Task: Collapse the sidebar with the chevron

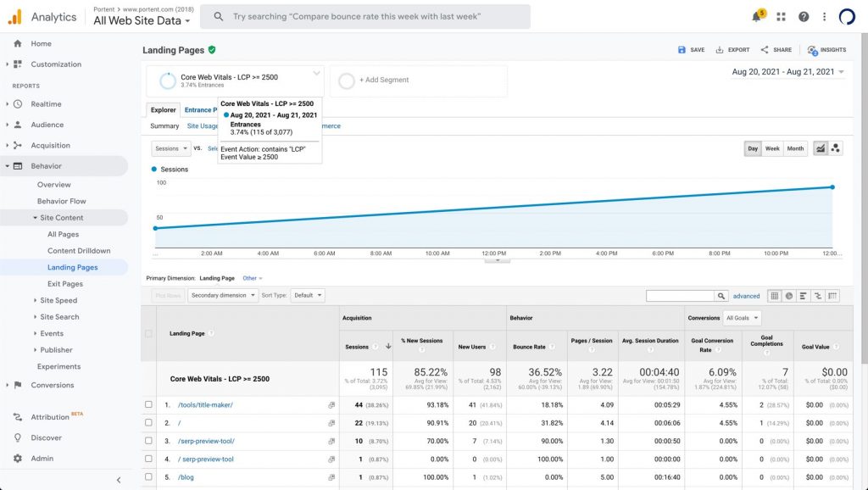Action: point(119,480)
